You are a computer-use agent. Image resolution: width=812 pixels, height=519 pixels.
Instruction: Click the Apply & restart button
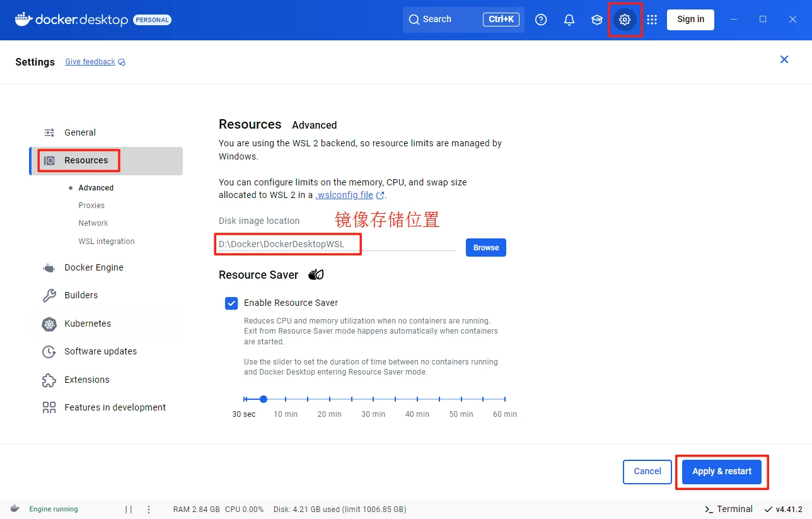click(x=722, y=472)
